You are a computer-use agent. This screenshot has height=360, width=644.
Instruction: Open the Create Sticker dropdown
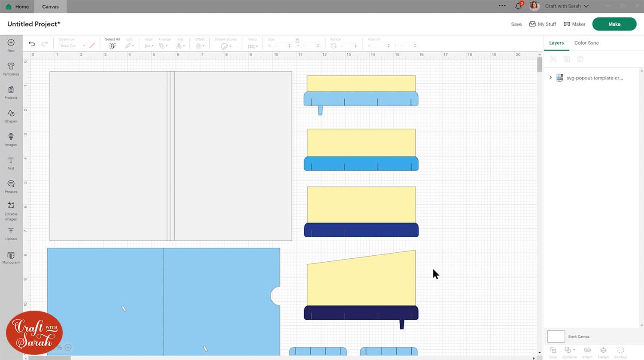(x=226, y=46)
